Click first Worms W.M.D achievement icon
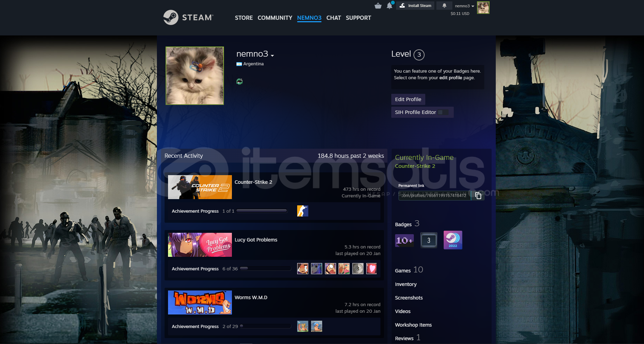644x344 pixels. pyautogui.click(x=303, y=326)
